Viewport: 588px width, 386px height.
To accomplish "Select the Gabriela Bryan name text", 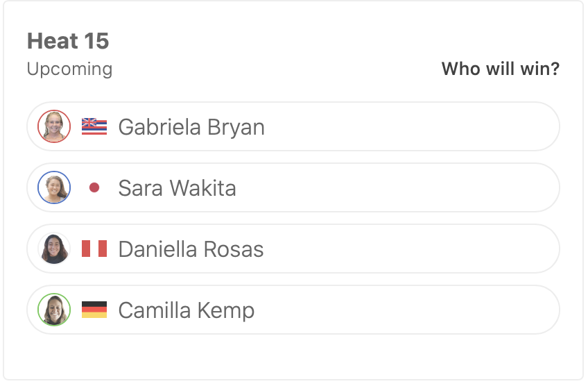I will pos(191,128).
